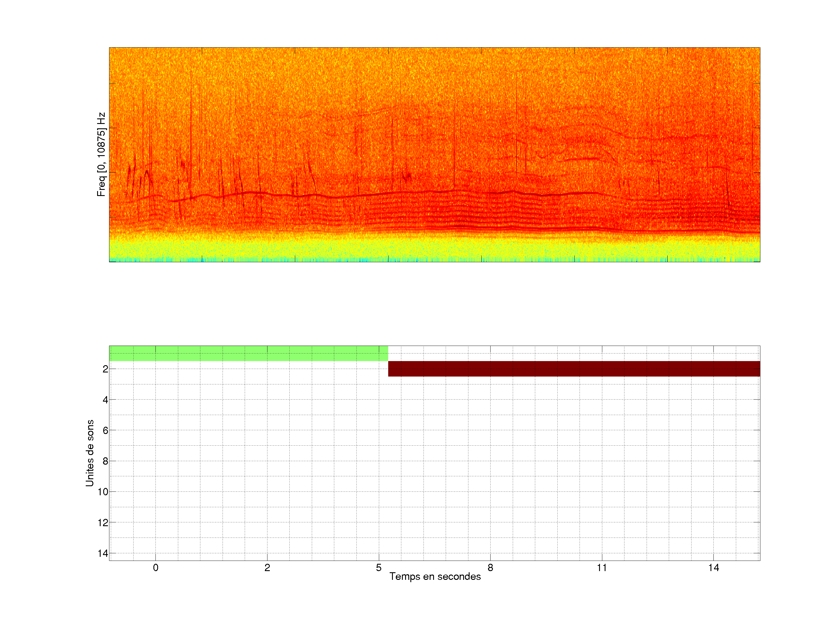Click the 2 tick on the time axis

tap(267, 568)
